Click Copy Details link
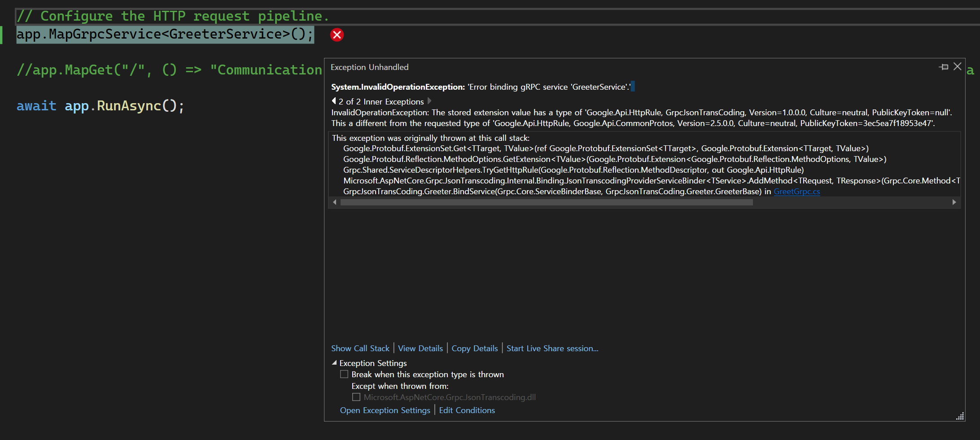 [474, 349]
